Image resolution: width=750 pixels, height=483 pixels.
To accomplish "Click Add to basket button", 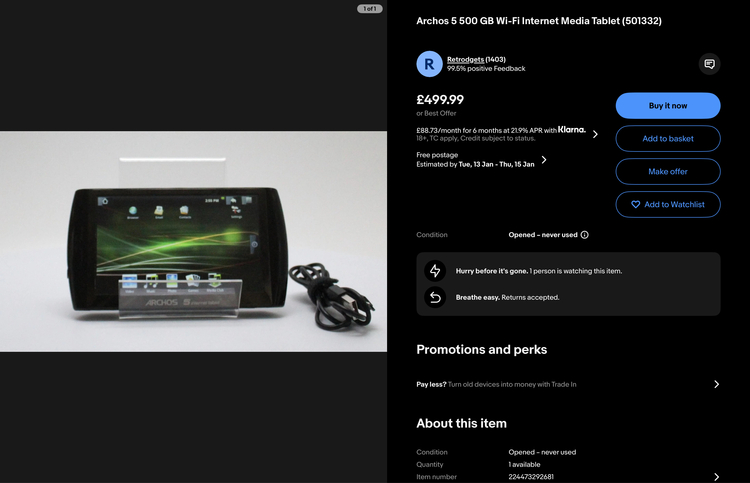I will point(668,139).
